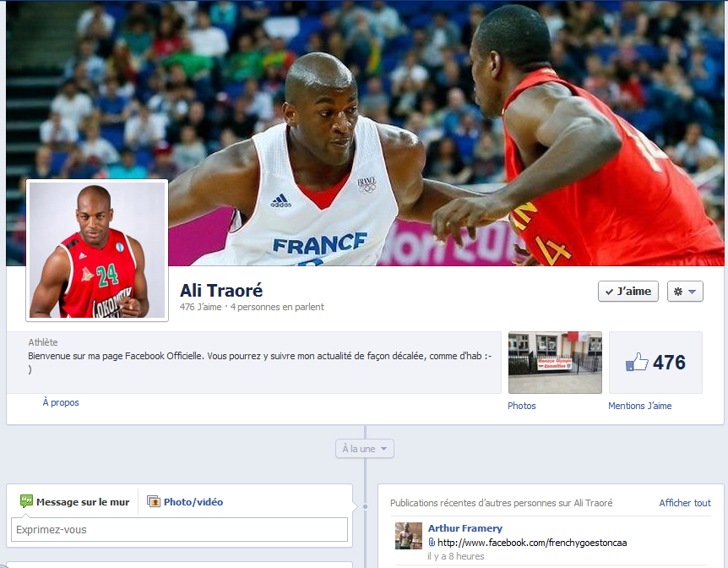Click Afficher tout for recent posts
Screen dimensions: 728x568
click(684, 503)
